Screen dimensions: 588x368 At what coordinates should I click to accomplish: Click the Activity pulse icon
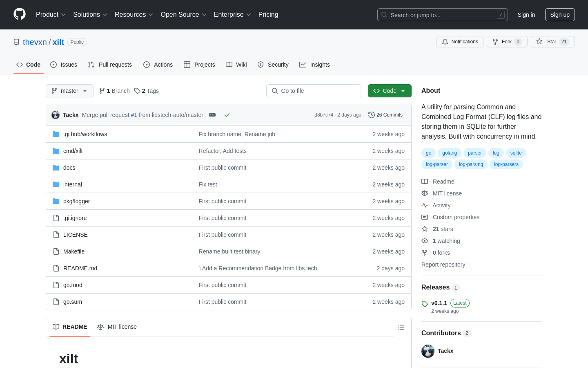(425, 205)
